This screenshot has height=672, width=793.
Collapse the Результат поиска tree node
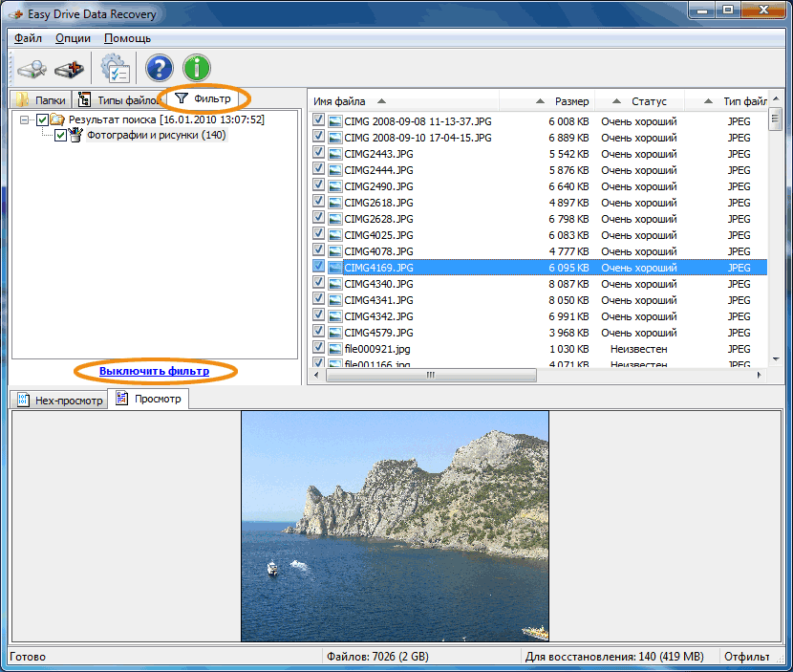pyautogui.click(x=24, y=119)
